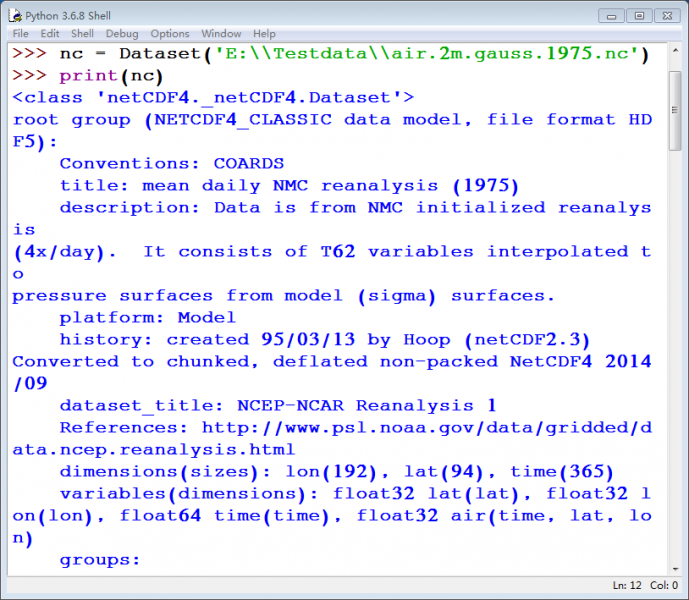Click the scrollbar up arrow
The width and height of the screenshot is (689, 600).
[676, 51]
